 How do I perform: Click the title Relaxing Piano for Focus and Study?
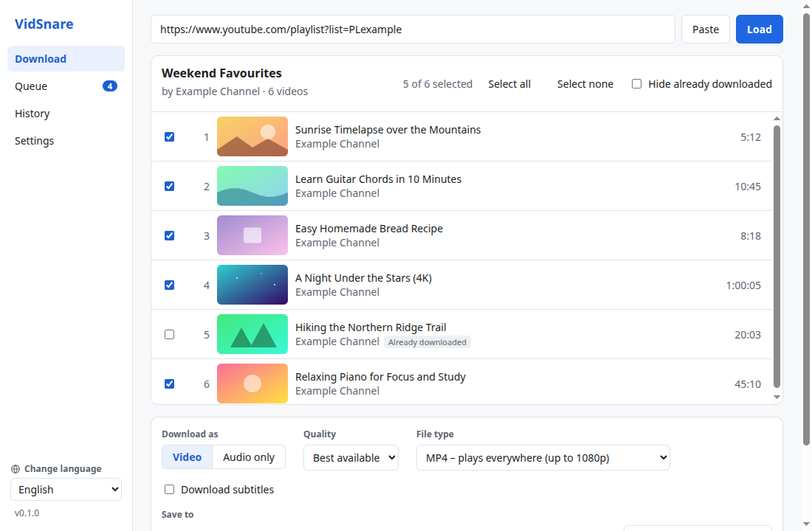click(380, 377)
